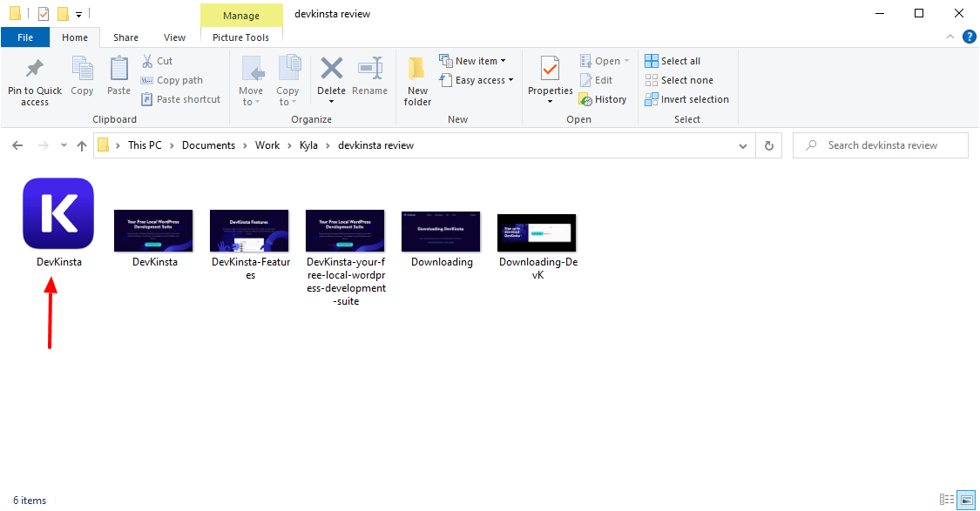The height and width of the screenshot is (511, 980).
Task: Click Select all
Action: (x=672, y=61)
